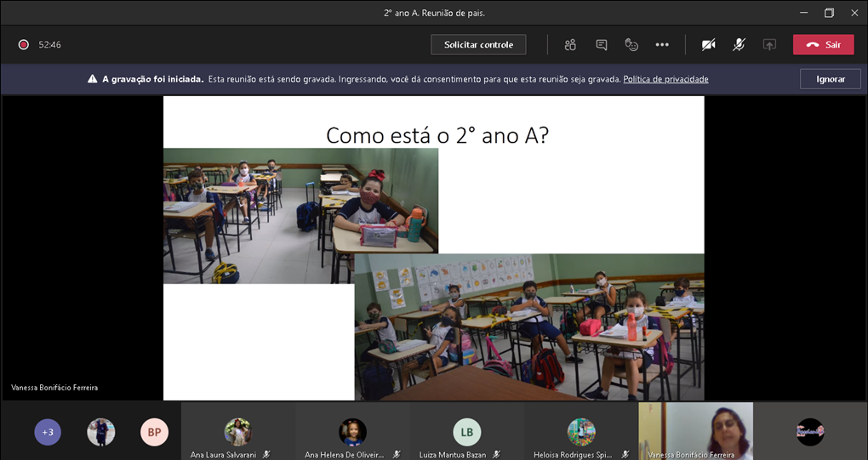This screenshot has height=460, width=868.
Task: Click Solicitar controle button
Action: 478,44
